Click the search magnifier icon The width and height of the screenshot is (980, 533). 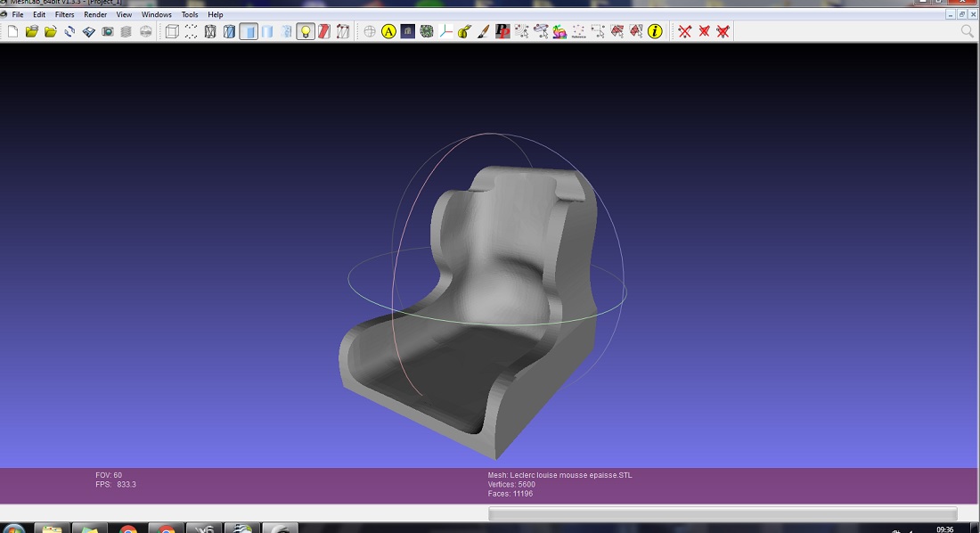(967, 31)
